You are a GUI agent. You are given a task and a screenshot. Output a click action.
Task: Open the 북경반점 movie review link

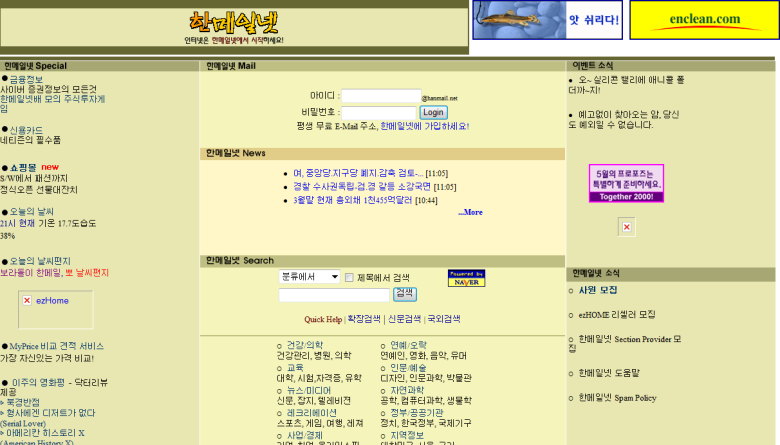23,402
